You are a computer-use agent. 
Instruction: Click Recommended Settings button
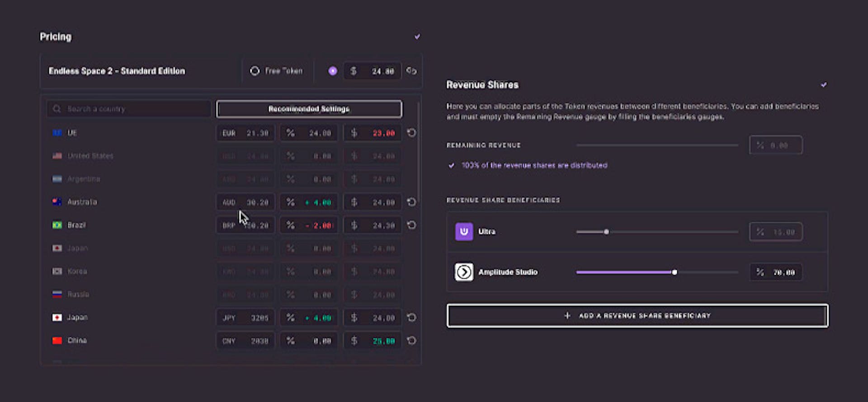pos(309,109)
